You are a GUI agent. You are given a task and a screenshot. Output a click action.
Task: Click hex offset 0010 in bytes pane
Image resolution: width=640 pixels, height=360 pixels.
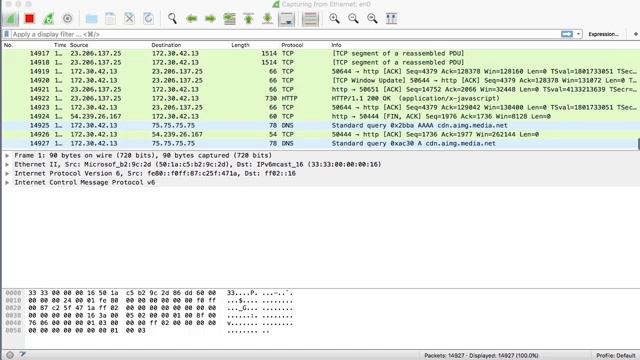[x=13, y=300]
